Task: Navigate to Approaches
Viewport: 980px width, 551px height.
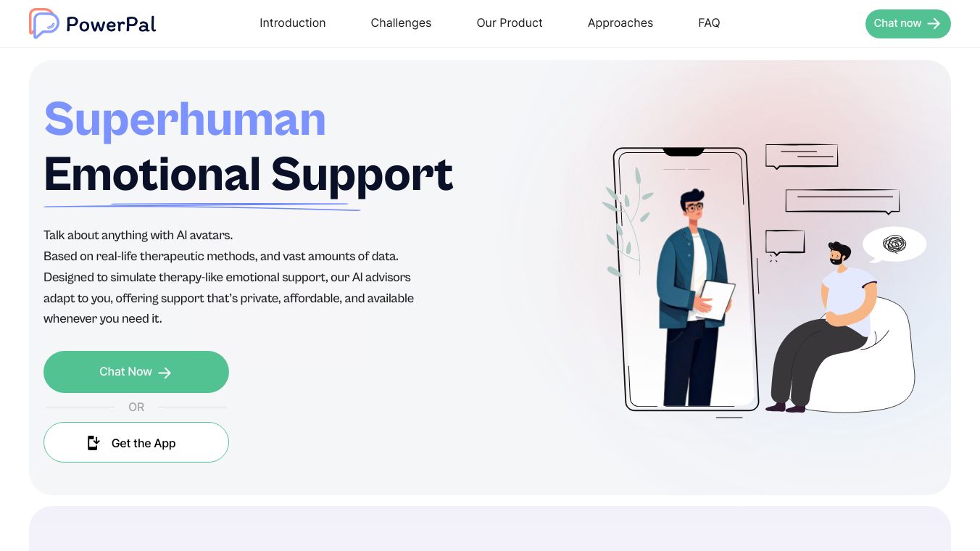Action: click(620, 23)
